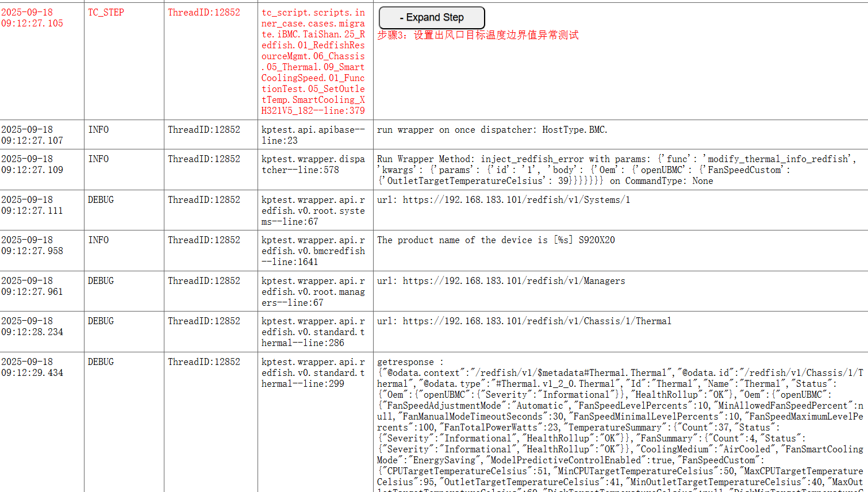Click the red TC_STEP level label

pos(106,13)
